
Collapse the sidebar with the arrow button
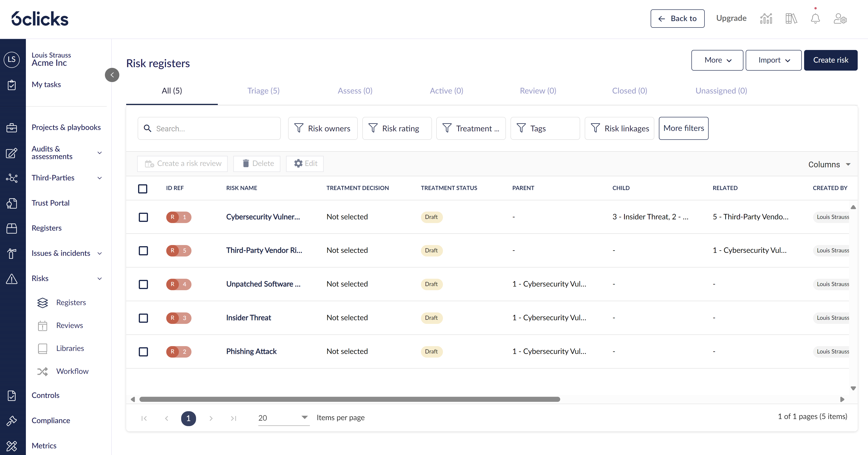click(112, 75)
